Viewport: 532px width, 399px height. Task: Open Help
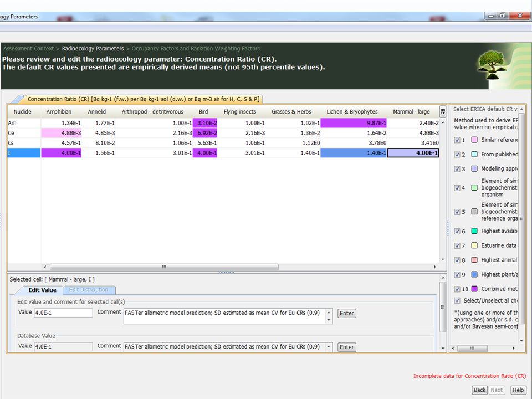point(518,390)
